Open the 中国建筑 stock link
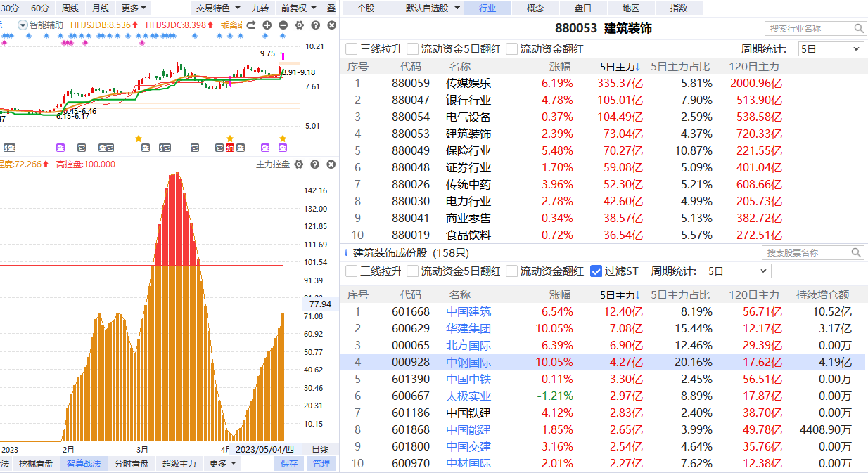Image resolution: width=868 pixels, height=473 pixels. tap(469, 312)
